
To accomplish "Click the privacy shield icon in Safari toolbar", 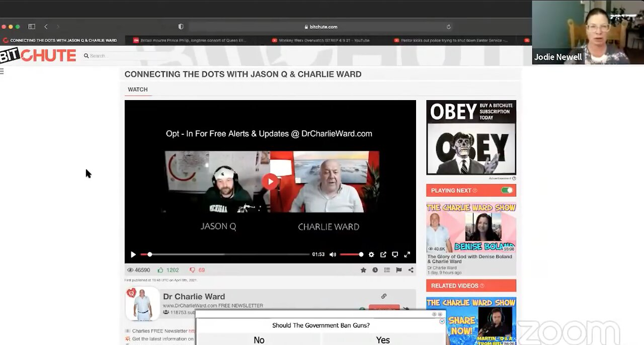I will pos(181,27).
